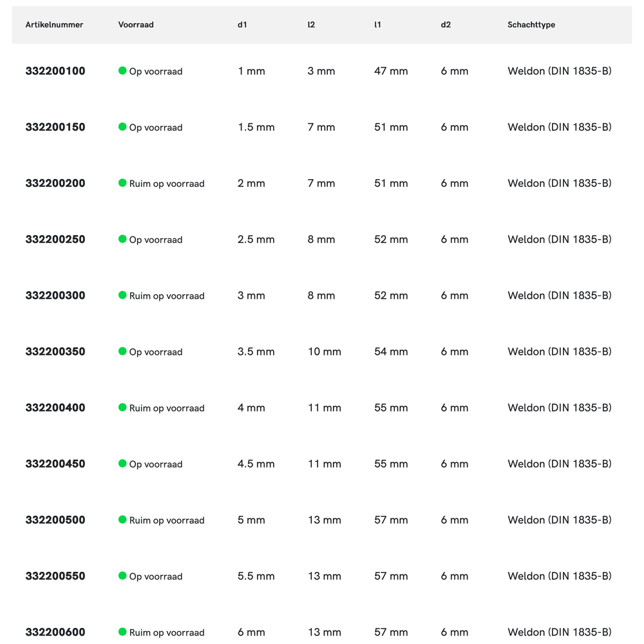Open article 332200250 details
This screenshot has height=644, width=644.
55,239
